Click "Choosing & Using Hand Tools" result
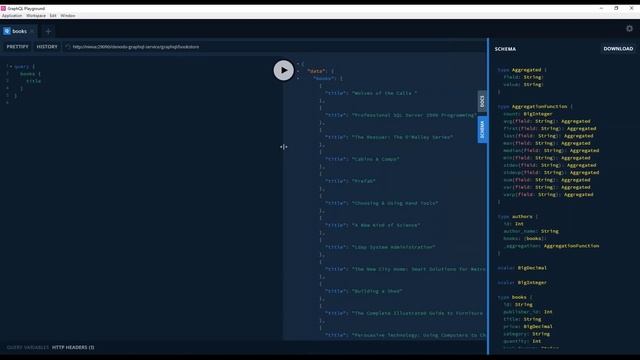This screenshot has width=640, height=360. pyautogui.click(x=395, y=203)
